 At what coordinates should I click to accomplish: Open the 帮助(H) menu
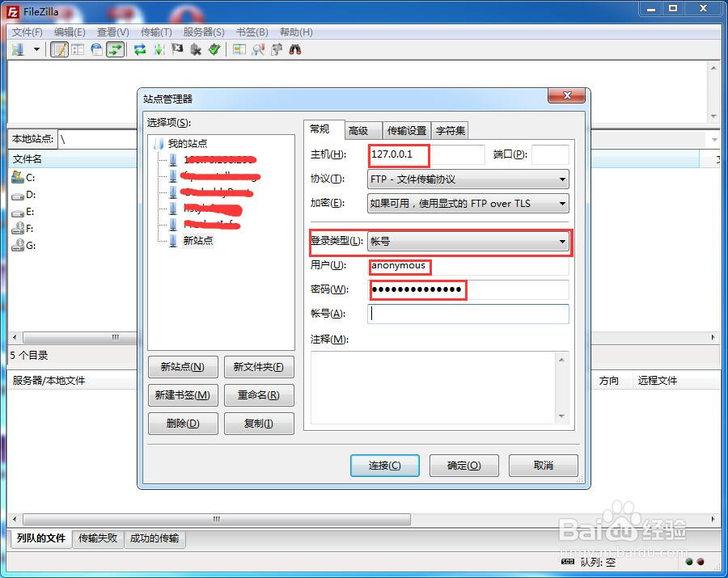(296, 32)
